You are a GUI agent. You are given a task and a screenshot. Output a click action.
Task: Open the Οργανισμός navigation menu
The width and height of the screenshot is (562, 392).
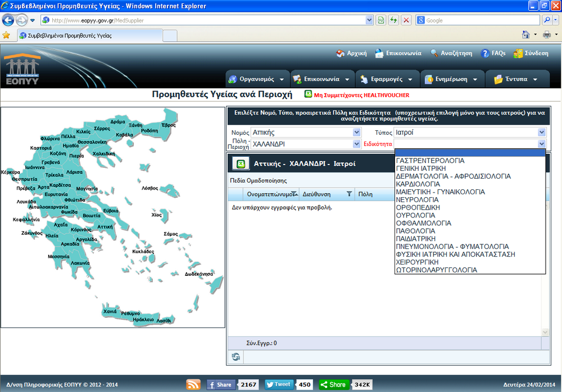(257, 79)
